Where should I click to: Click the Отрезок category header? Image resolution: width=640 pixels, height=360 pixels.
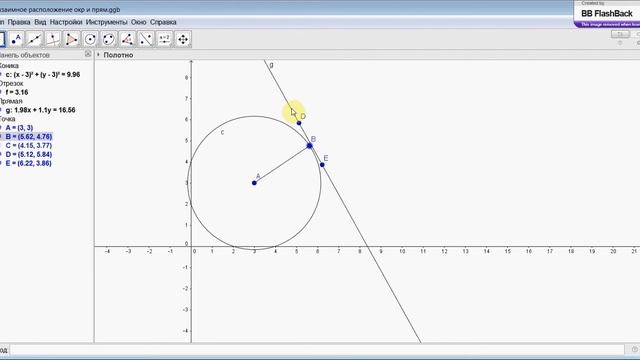(11, 83)
